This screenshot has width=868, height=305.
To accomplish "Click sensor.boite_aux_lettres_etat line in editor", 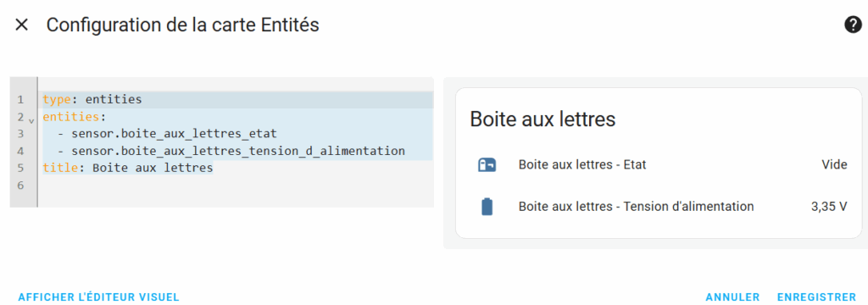I will point(238,134).
